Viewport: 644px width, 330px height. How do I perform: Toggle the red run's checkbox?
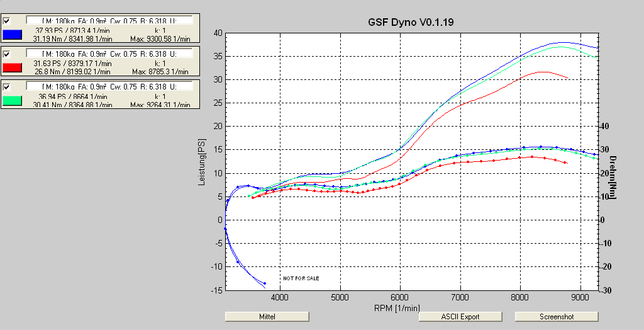click(x=7, y=54)
